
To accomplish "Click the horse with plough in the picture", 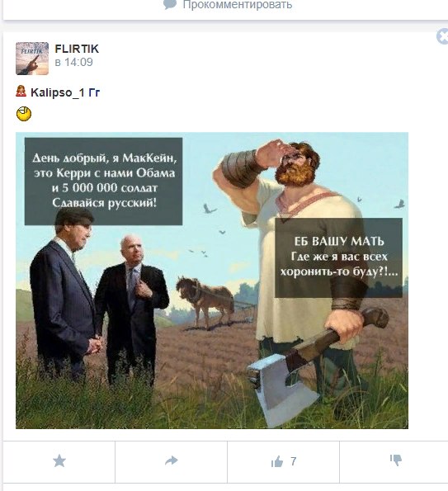I will click(x=205, y=300).
